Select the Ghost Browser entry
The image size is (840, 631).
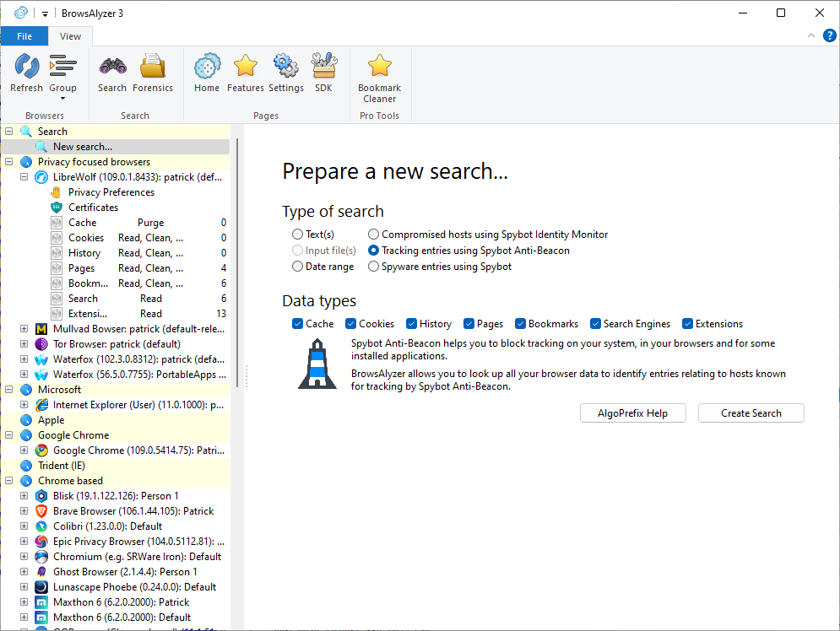[125, 572]
